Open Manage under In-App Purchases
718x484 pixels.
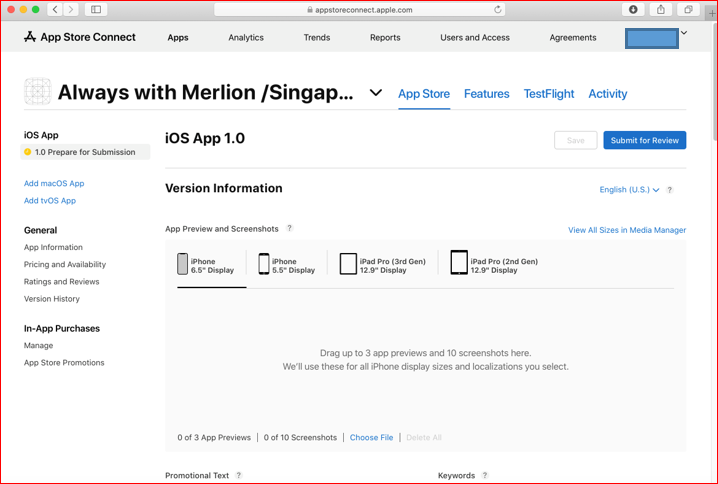38,345
